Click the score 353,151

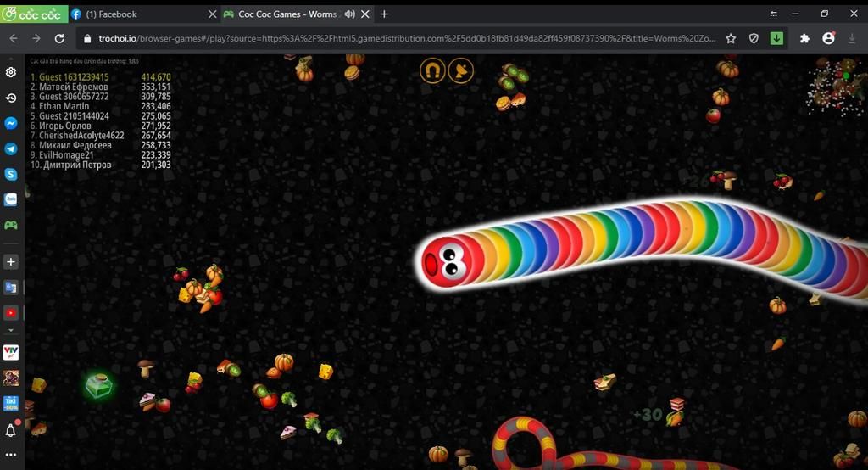pos(156,87)
